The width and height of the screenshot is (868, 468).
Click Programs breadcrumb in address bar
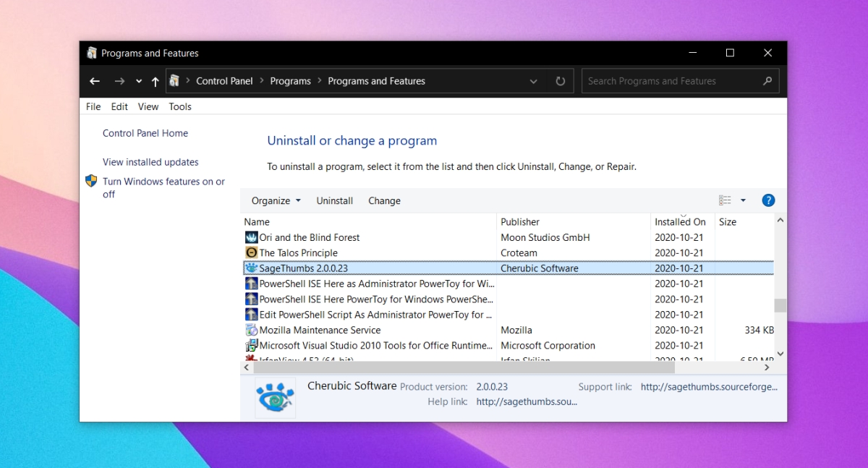(x=290, y=81)
